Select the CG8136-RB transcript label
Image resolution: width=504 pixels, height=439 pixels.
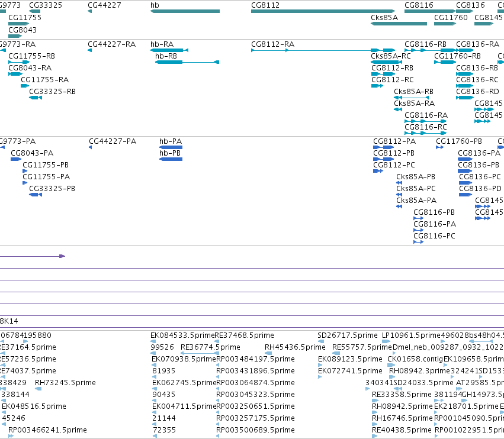[x=477, y=68]
